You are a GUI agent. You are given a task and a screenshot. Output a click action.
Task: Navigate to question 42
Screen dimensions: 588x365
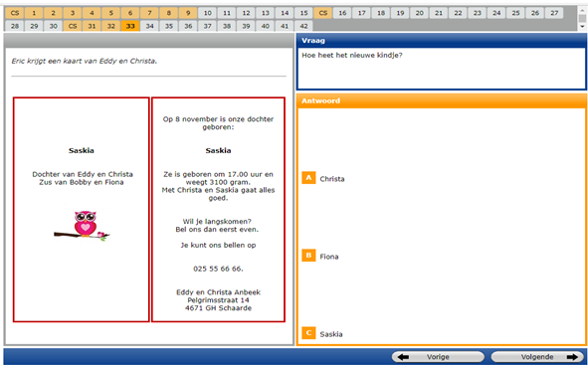pos(303,26)
